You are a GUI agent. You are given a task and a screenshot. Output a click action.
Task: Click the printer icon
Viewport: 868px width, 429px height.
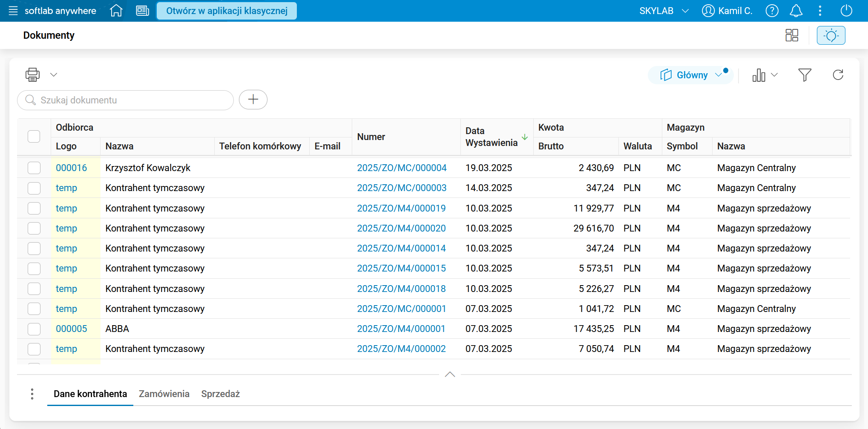32,74
